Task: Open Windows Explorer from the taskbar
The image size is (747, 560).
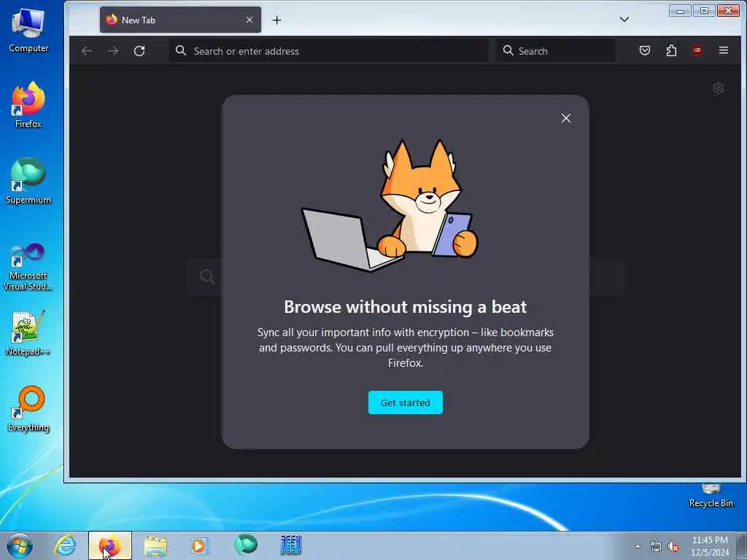Action: pyautogui.click(x=155, y=545)
